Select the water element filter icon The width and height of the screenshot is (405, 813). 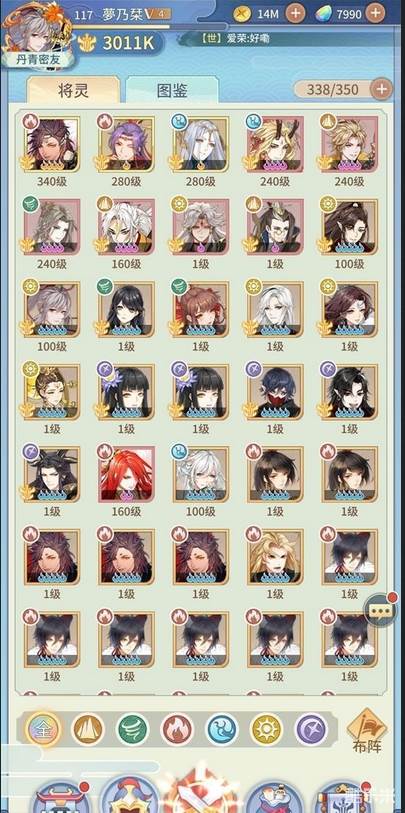(222, 730)
